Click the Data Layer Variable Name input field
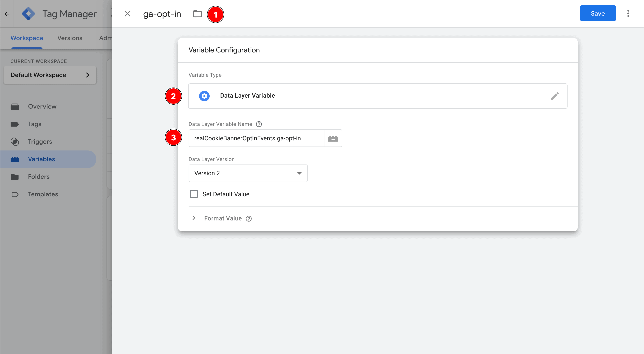The image size is (644, 354). pos(256,138)
